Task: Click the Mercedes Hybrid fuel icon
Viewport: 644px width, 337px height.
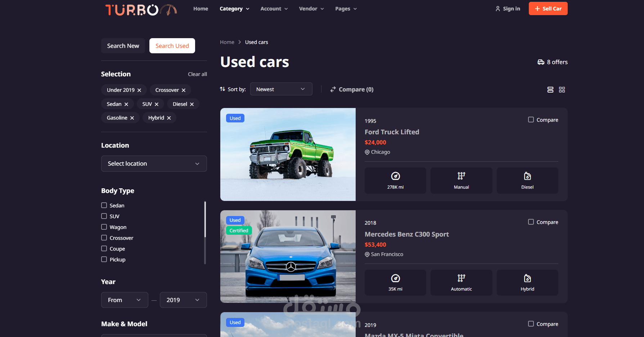Action: click(x=527, y=278)
